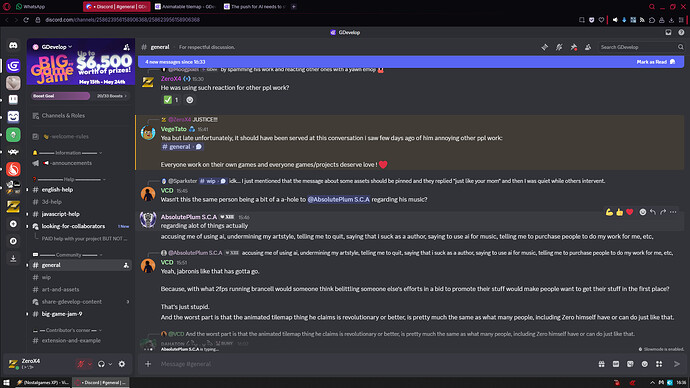Open the GDevelop server name dropdown
This screenshot has width=690, height=388.
tap(56, 47)
